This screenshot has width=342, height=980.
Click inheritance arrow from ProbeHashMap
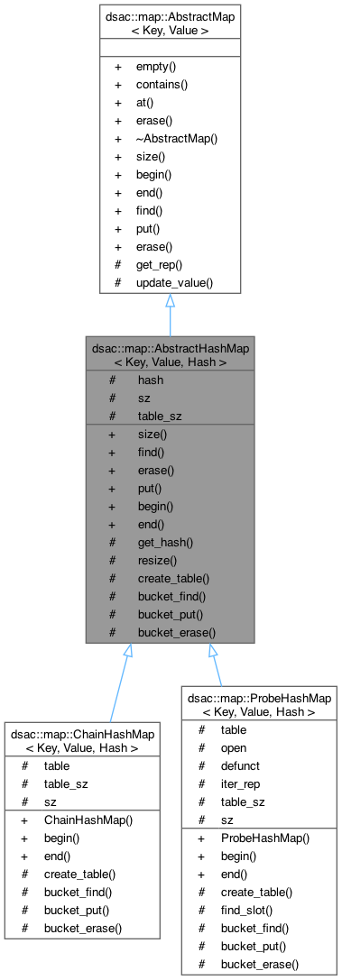[x=217, y=664]
